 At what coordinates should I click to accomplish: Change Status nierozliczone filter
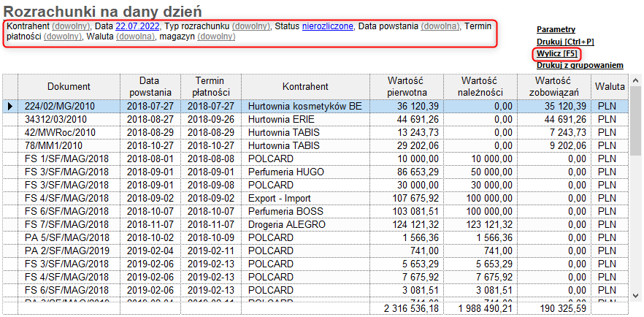pos(328,26)
